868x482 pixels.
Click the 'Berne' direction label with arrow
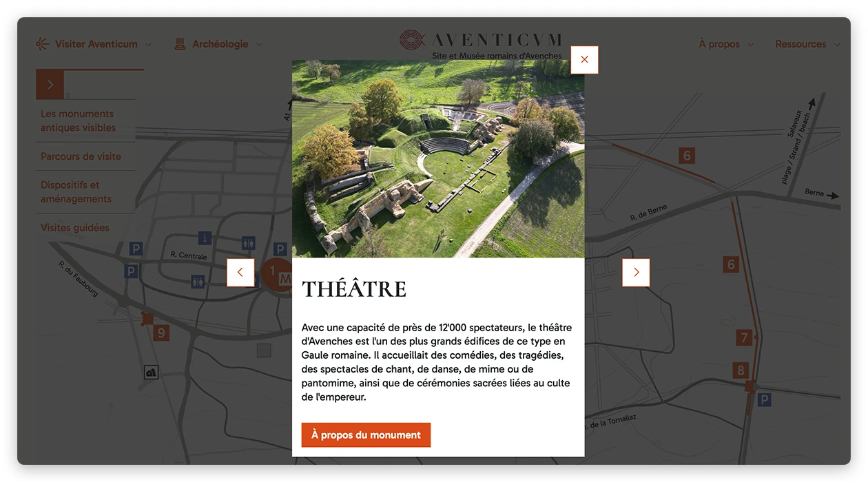pos(822,193)
